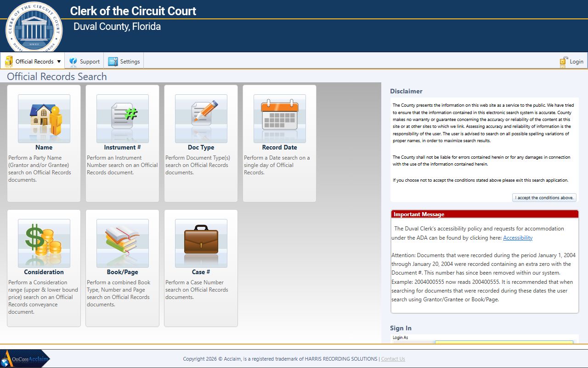This screenshot has height=368, width=588.
Task: Open the Contact Us footer link
Action: click(x=393, y=359)
